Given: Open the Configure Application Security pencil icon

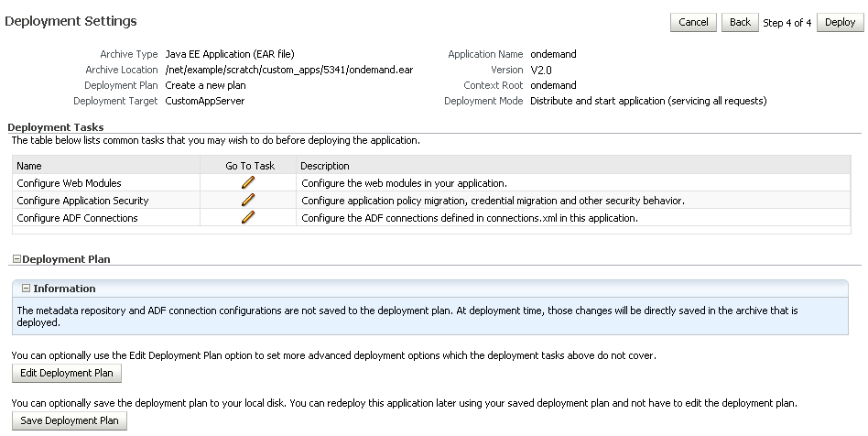Looking at the screenshot, I should [x=248, y=200].
